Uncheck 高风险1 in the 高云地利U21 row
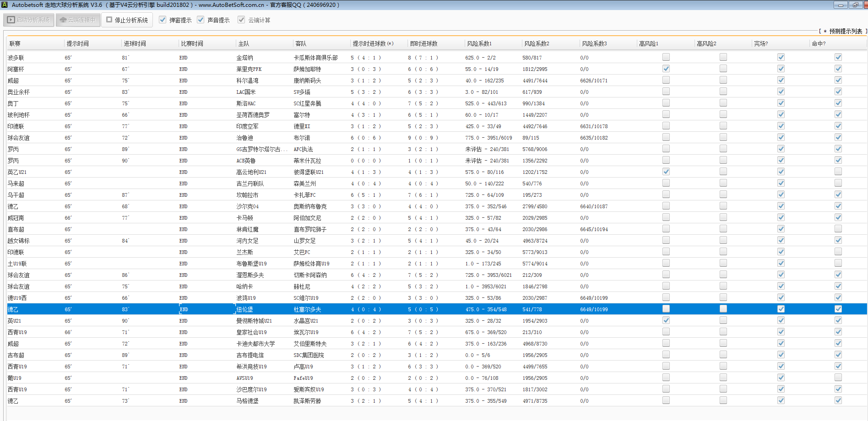The image size is (868, 421). 666,172
